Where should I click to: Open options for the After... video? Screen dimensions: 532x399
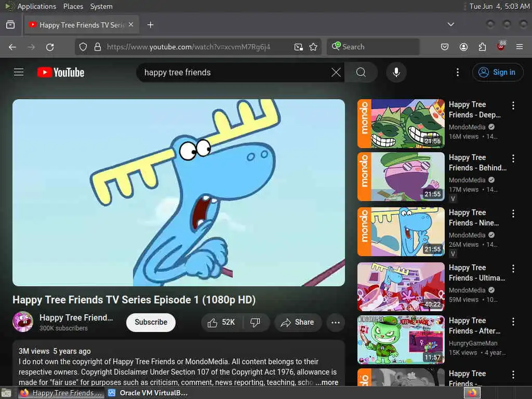[x=513, y=322]
